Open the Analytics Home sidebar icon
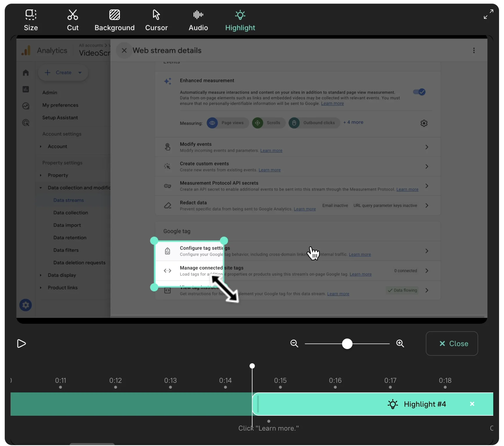Viewport: 504px width, 446px height. (26, 72)
